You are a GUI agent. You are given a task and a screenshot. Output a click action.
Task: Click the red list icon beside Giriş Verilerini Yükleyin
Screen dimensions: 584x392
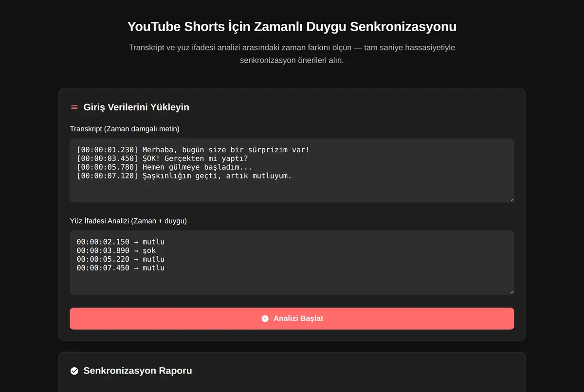[74, 107]
